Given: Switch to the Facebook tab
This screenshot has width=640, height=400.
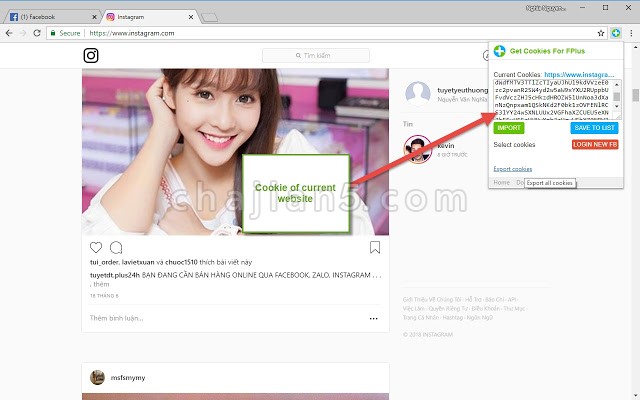Looking at the screenshot, I should [51, 17].
